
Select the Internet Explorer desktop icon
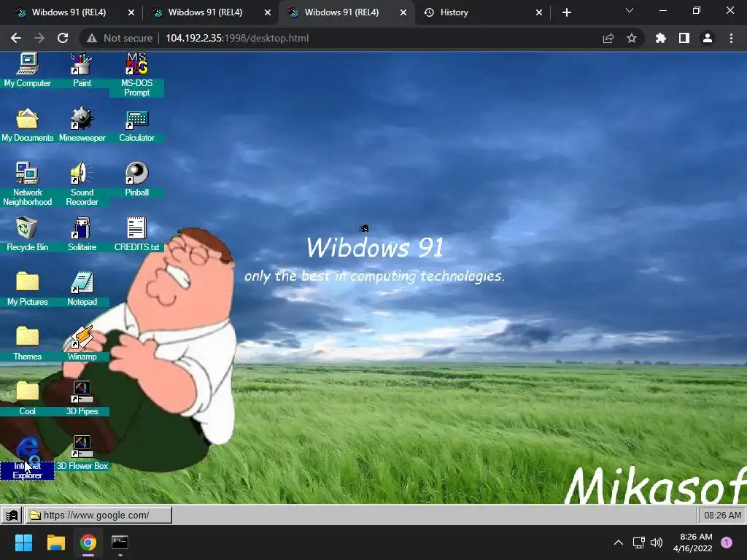[27, 458]
